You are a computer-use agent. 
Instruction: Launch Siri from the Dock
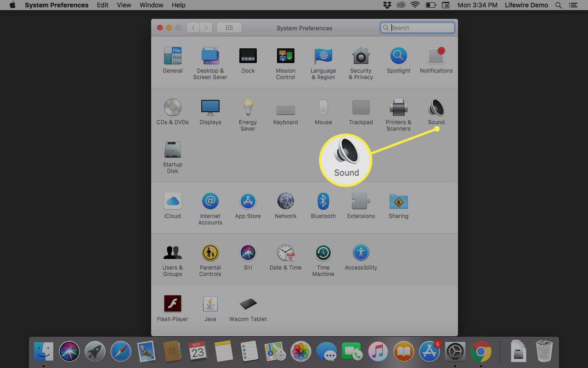[69, 352]
